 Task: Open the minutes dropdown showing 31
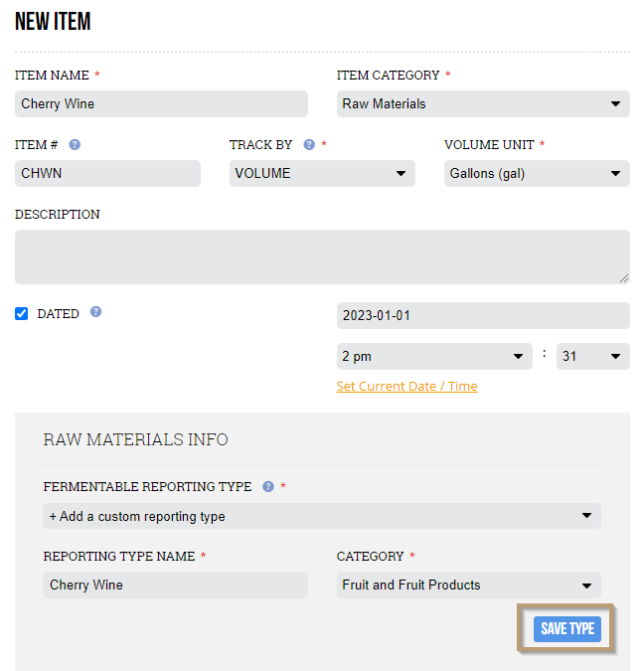(593, 356)
